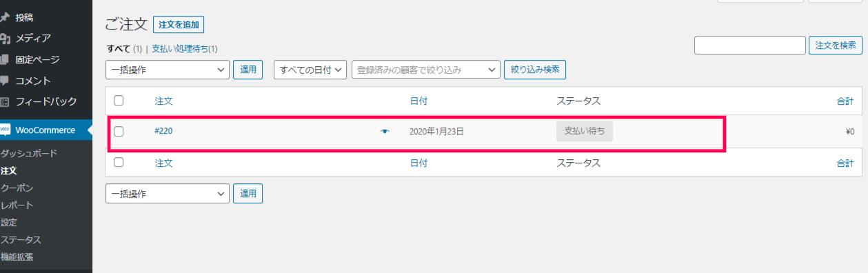
Task: Open the top 一括操作 bulk actions dropdown
Action: click(x=168, y=70)
